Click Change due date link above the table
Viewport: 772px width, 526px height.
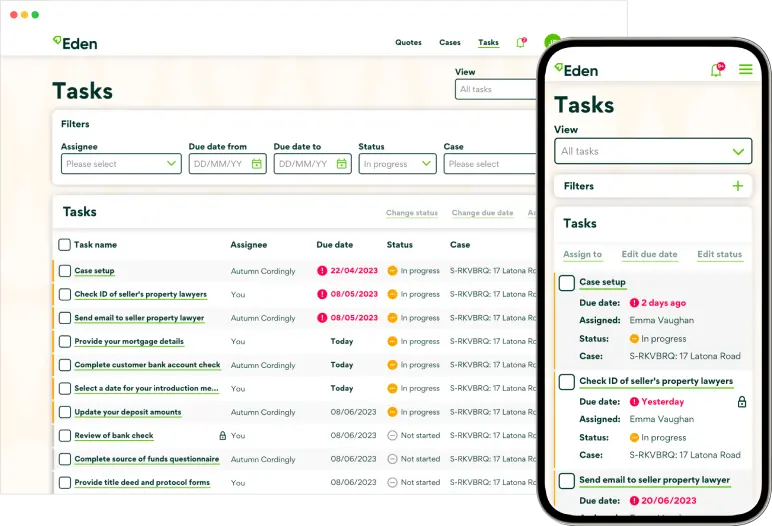[x=482, y=213]
